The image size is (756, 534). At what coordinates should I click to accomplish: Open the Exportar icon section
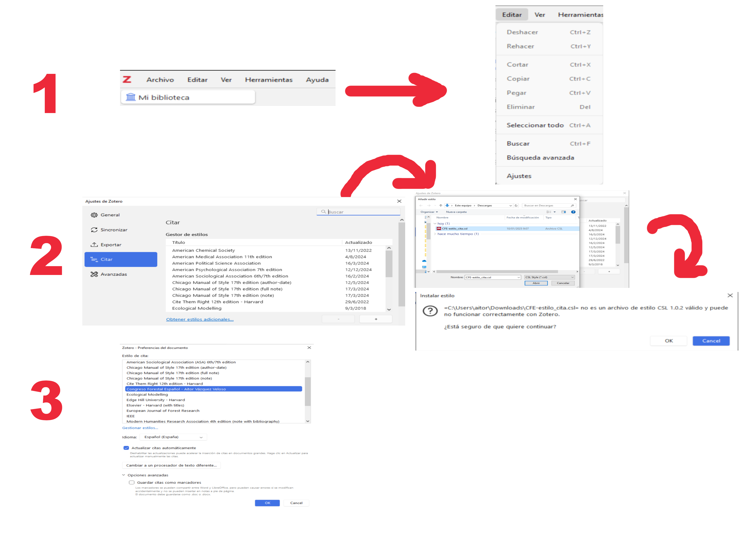pos(94,245)
